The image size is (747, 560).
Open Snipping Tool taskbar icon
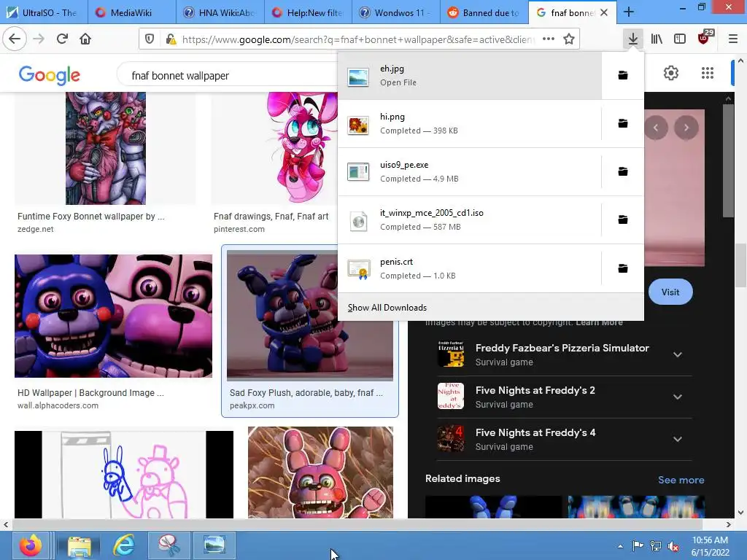tap(169, 545)
